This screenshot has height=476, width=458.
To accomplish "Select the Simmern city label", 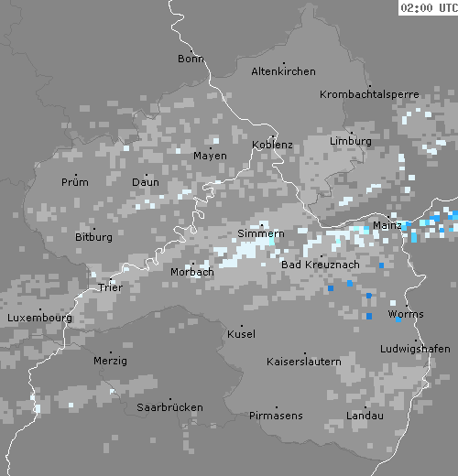I will pyautogui.click(x=261, y=233).
